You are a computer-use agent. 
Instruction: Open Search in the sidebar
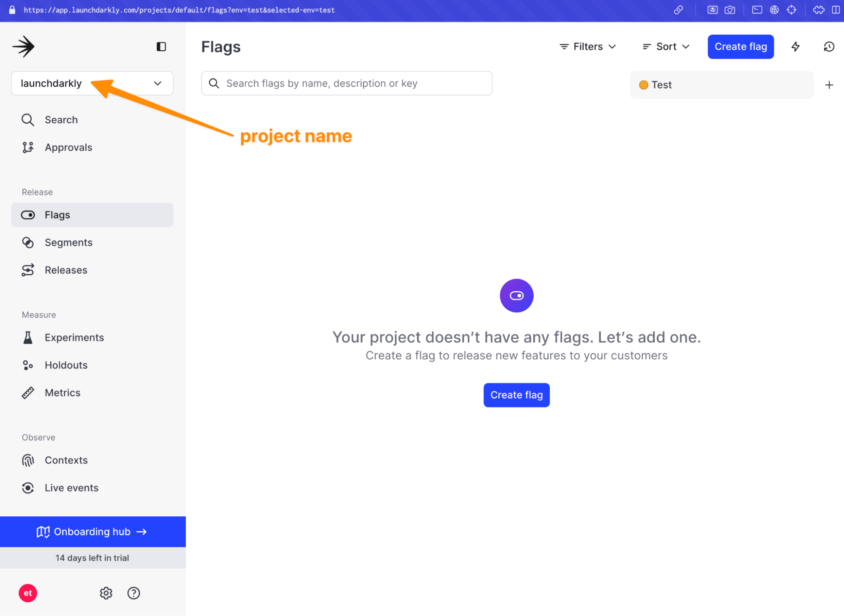coord(61,120)
